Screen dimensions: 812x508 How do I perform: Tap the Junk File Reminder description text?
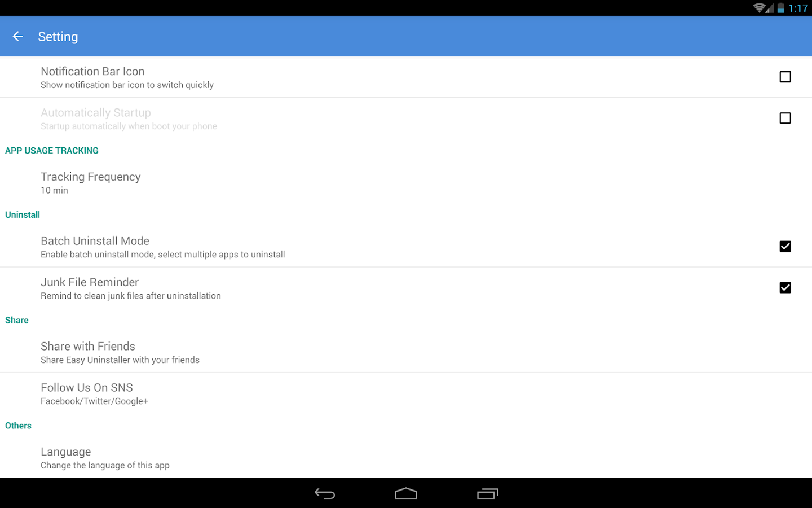(x=131, y=296)
